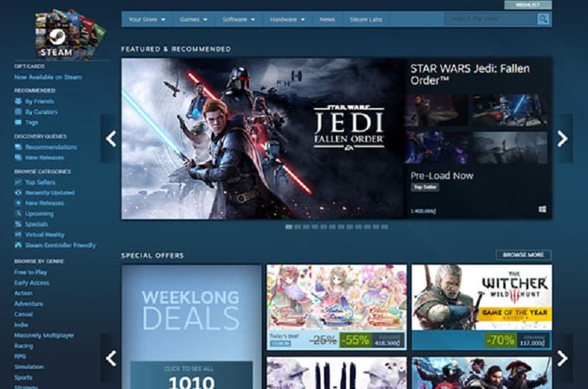Screen dimensions: 588x389
Task: Show previous special offers with left arrow
Action: (x=111, y=358)
